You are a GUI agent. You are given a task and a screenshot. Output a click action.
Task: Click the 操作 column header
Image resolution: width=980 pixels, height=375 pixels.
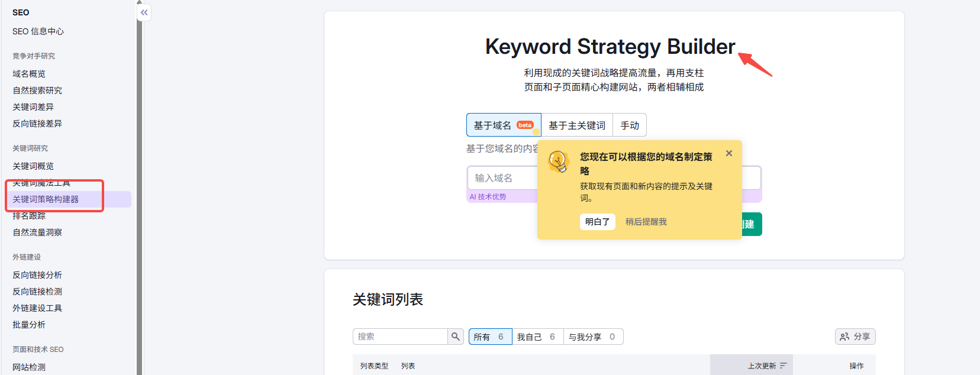pyautogui.click(x=857, y=366)
